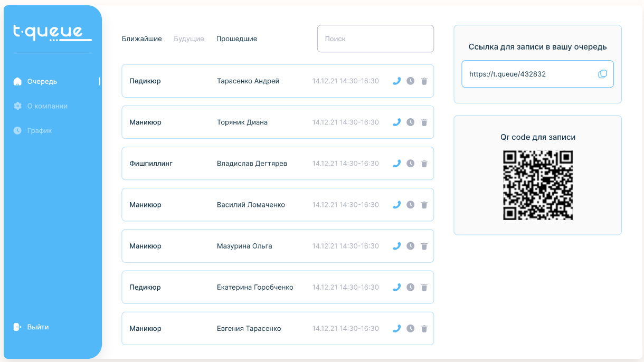Image resolution: width=644 pixels, height=362 pixels.
Task: Click clock icon on Торяник Диана row
Action: coord(411,122)
